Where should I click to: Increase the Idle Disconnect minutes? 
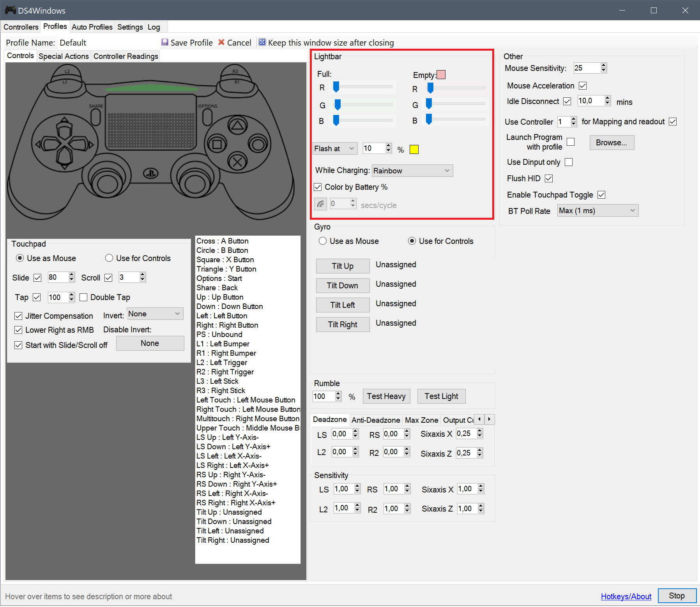point(608,98)
